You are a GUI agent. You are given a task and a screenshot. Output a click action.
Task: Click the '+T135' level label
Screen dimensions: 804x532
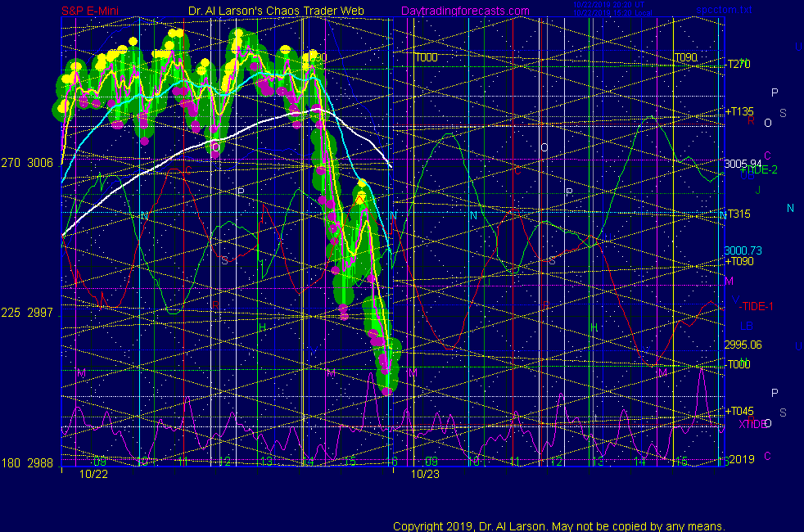click(739, 112)
